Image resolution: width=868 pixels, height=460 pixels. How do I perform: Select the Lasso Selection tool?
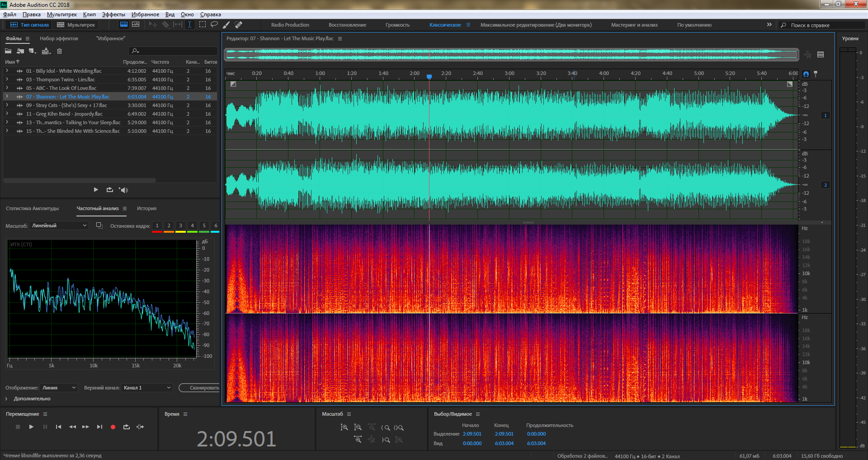pyautogui.click(x=214, y=25)
